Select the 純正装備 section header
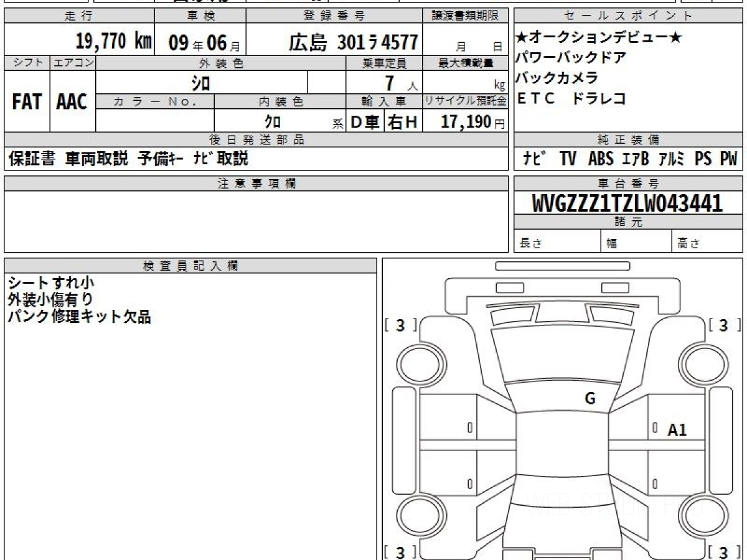747x560 pixels. click(x=629, y=140)
